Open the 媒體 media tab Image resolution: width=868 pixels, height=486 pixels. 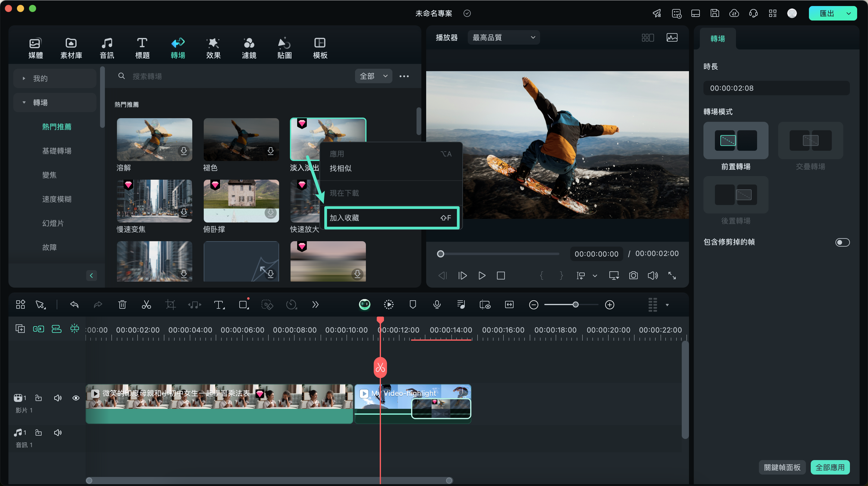[35, 48]
